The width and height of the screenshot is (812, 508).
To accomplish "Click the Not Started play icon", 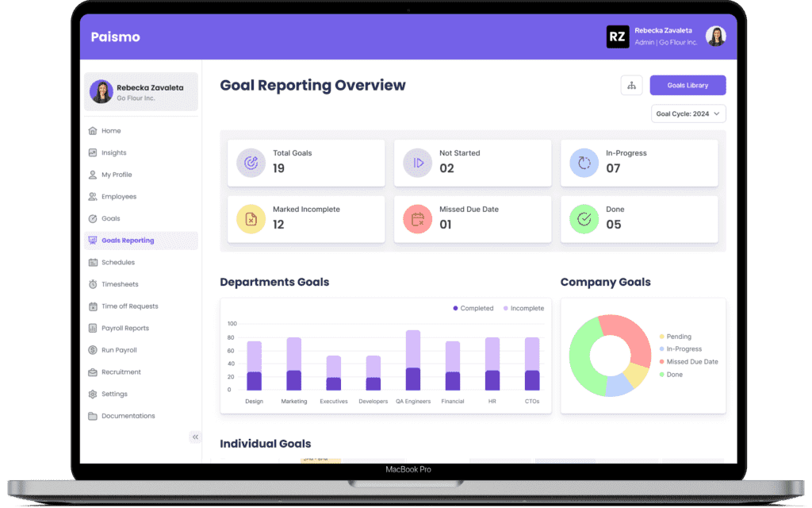I will [418, 163].
